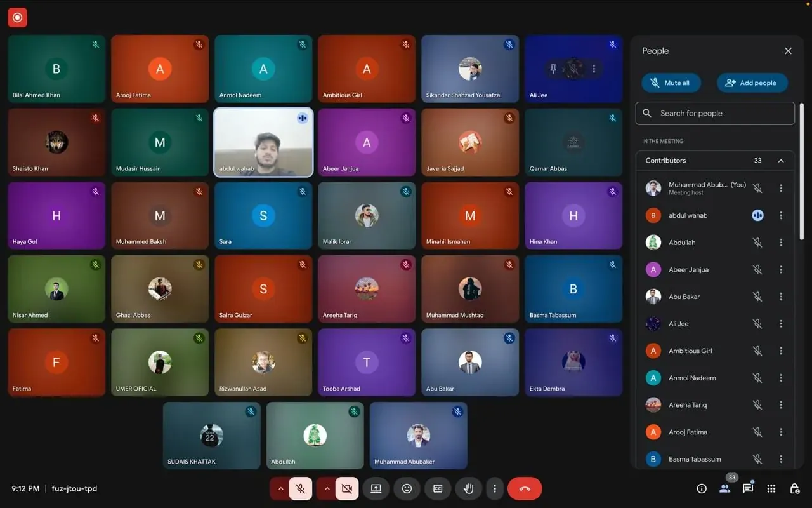The width and height of the screenshot is (812, 508).
Task: Open the activities grid icon
Action: (771, 488)
